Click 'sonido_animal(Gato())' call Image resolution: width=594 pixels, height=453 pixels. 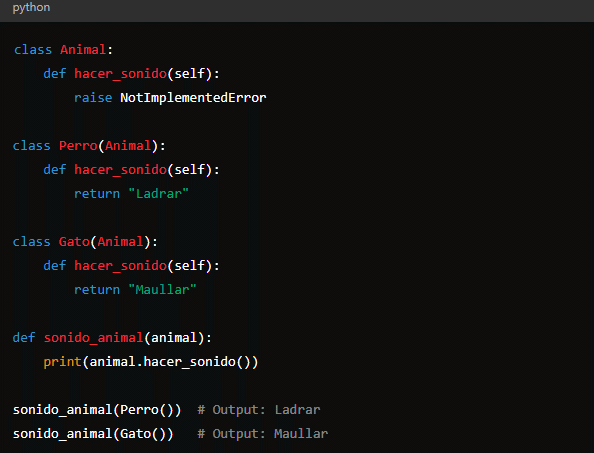click(93, 434)
